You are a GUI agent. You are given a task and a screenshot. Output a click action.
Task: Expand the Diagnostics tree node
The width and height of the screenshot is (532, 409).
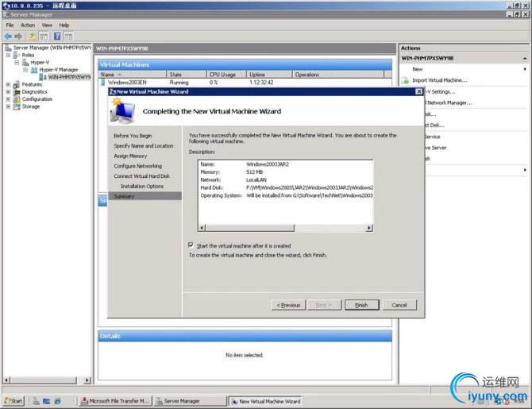(8, 92)
